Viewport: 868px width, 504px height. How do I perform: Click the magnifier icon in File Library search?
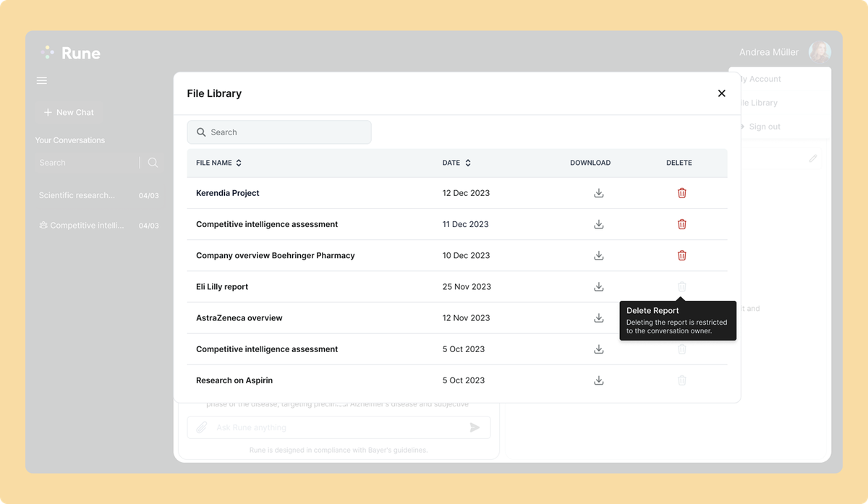click(201, 132)
